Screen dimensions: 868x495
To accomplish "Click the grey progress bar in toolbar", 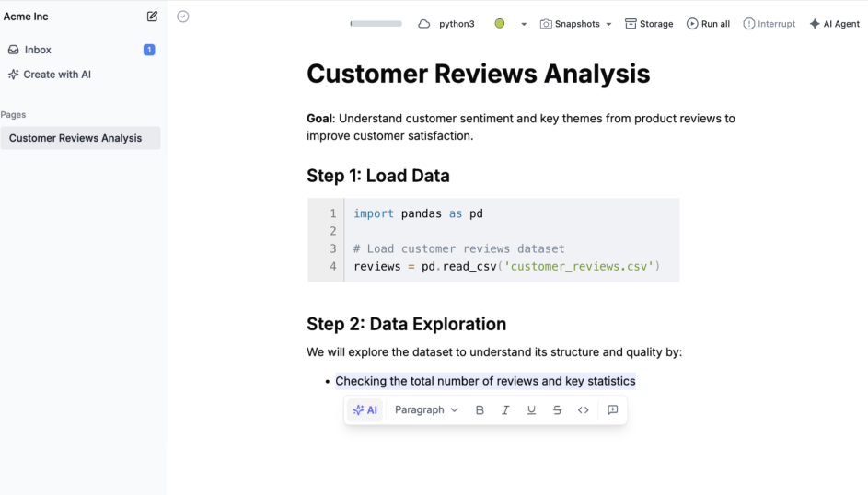I will [x=376, y=24].
